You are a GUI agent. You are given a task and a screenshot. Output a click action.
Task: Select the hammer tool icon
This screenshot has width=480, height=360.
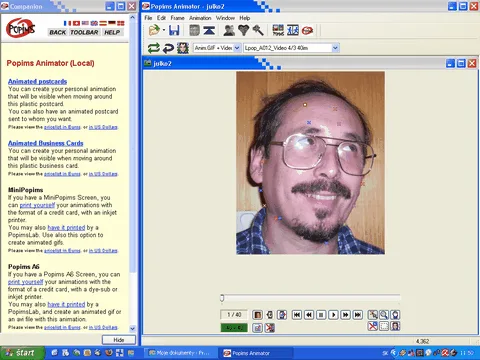(x=258, y=31)
